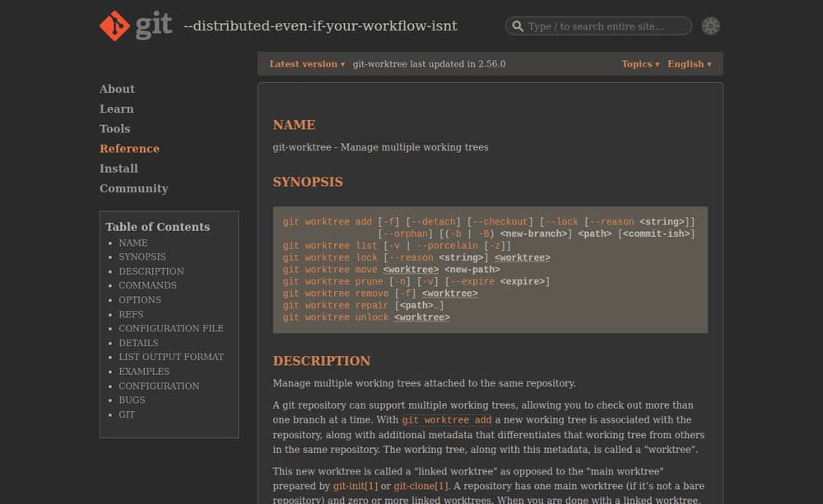Viewport: 823px width, 504px height.
Task: Jump to REFS in table of contents
Action: pyautogui.click(x=131, y=314)
